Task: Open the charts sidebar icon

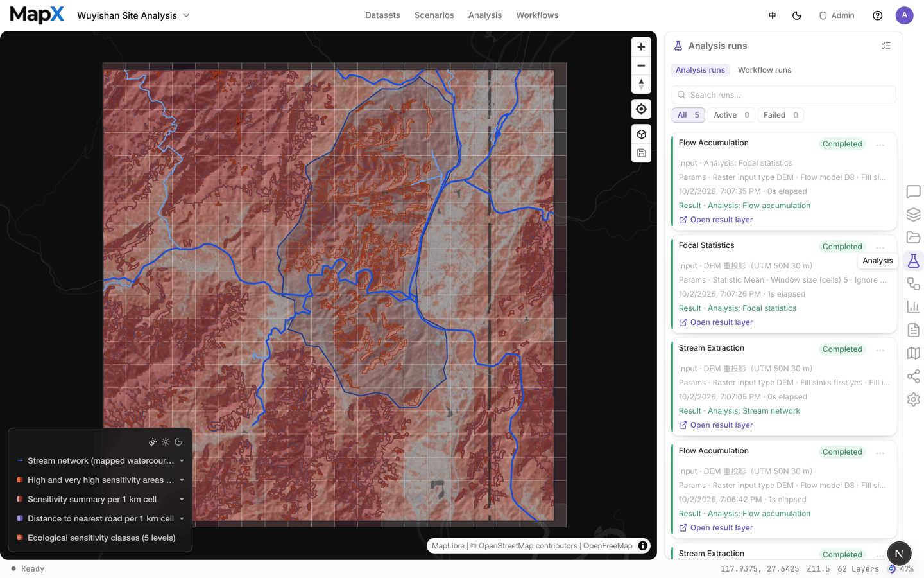Action: coord(913,307)
